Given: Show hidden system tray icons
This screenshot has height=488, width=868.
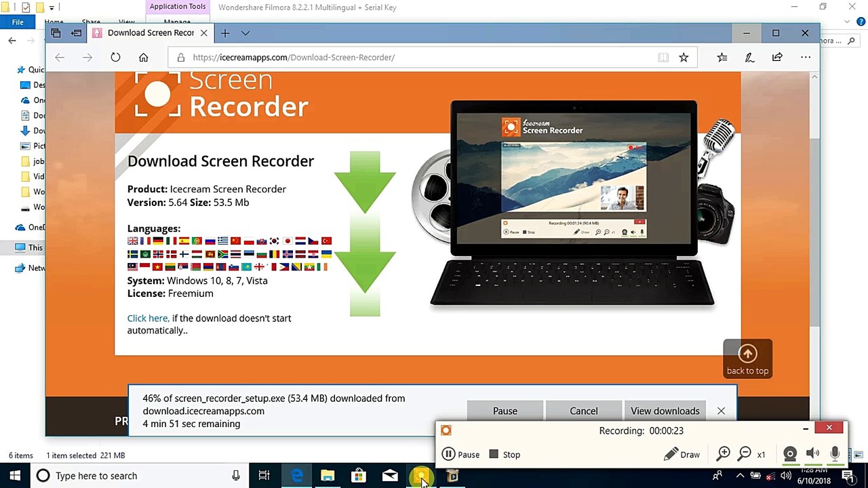Looking at the screenshot, I should click(x=740, y=476).
